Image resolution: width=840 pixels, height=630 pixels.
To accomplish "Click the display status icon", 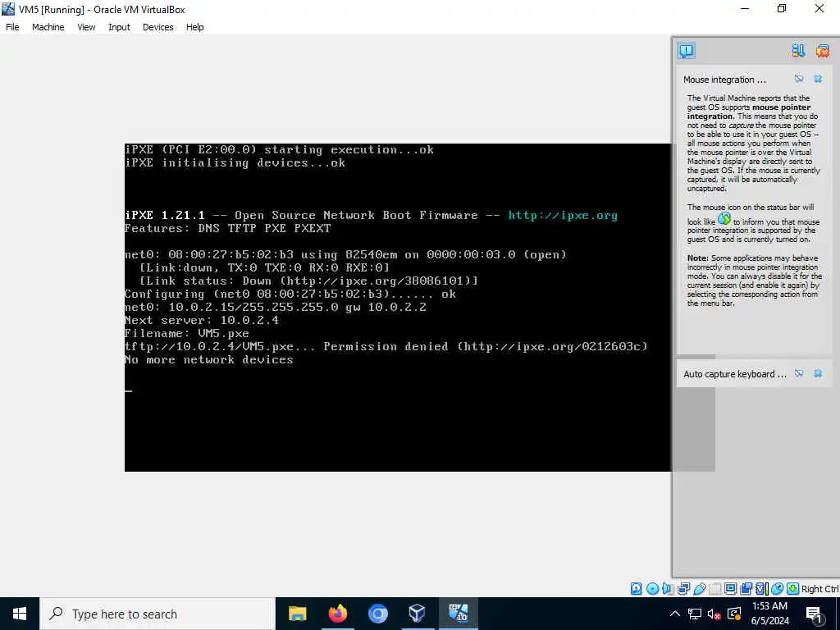I will [x=730, y=589].
